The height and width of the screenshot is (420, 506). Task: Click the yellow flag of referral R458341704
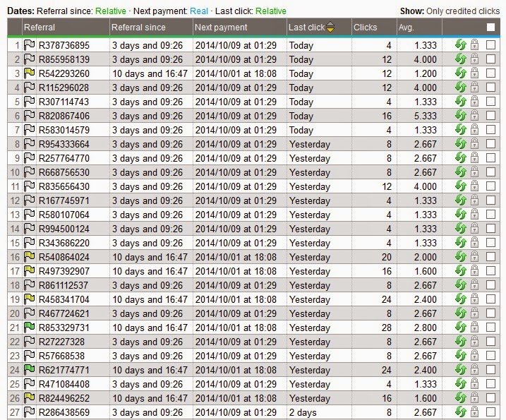click(29, 299)
